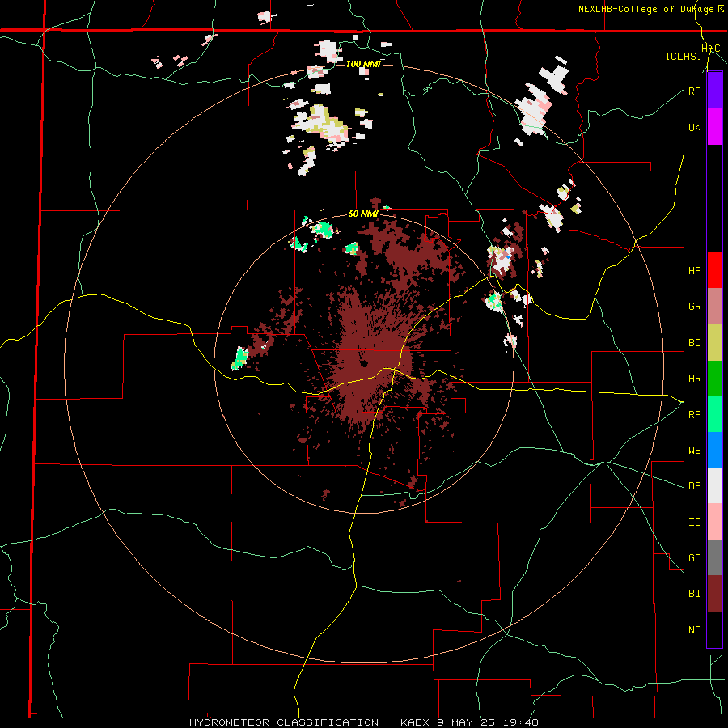Viewport: 728px width, 728px height.
Task: Click the brown BI legend swatch
Action: [x=714, y=594]
